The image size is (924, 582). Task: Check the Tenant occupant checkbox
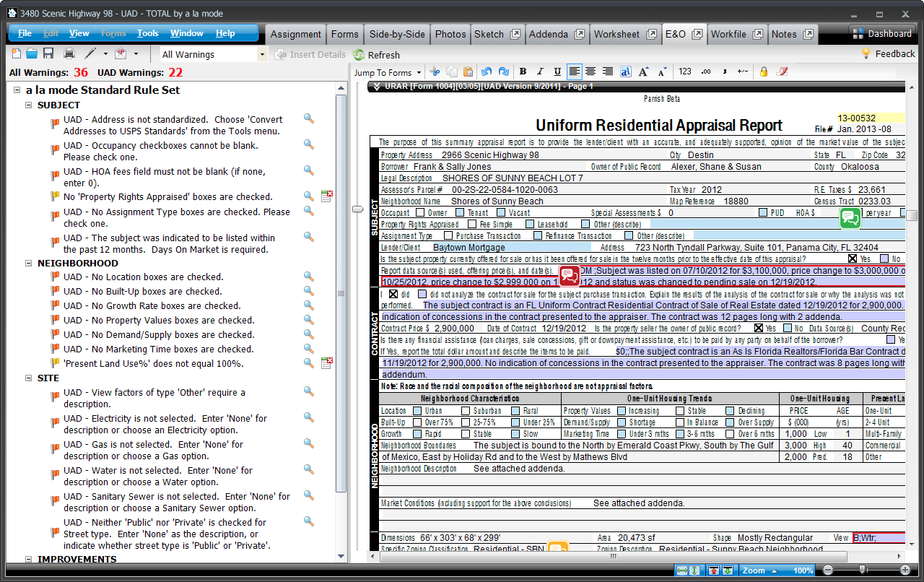[x=461, y=213]
